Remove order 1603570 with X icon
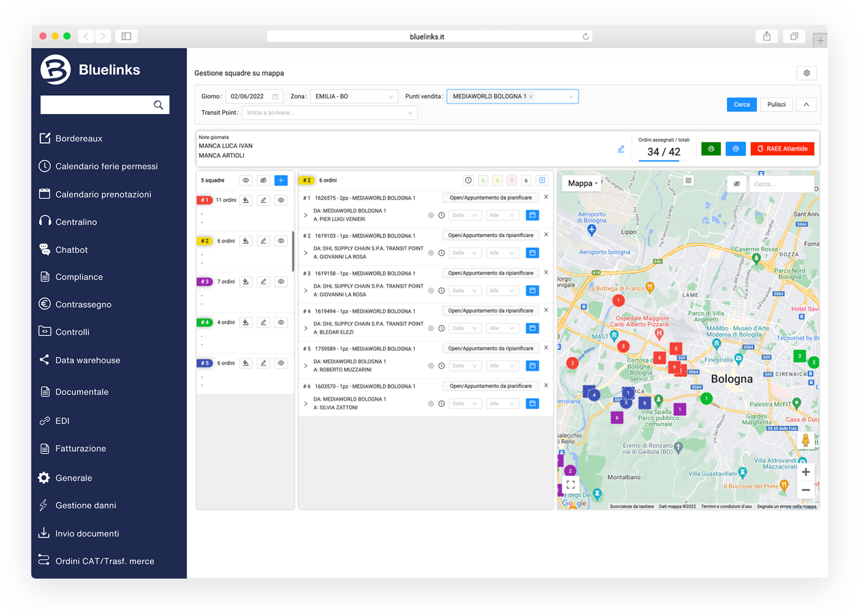The width and height of the screenshot is (859, 616). tap(546, 385)
